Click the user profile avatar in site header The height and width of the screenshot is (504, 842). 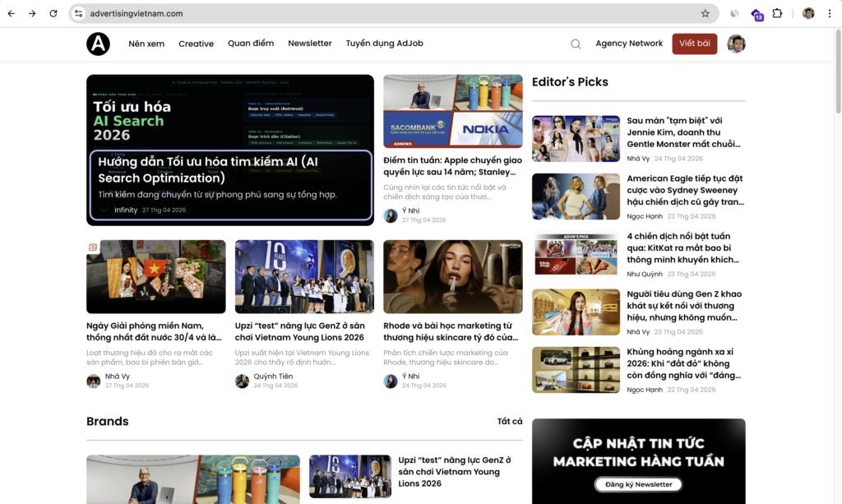[736, 44]
